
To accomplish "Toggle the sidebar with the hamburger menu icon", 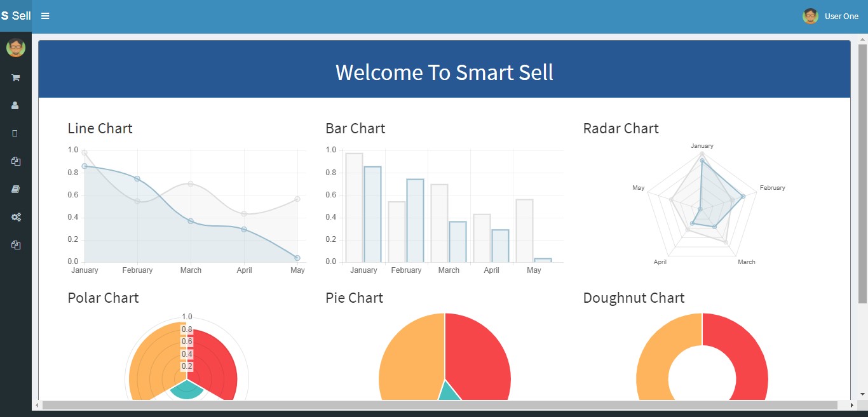I will pos(45,16).
